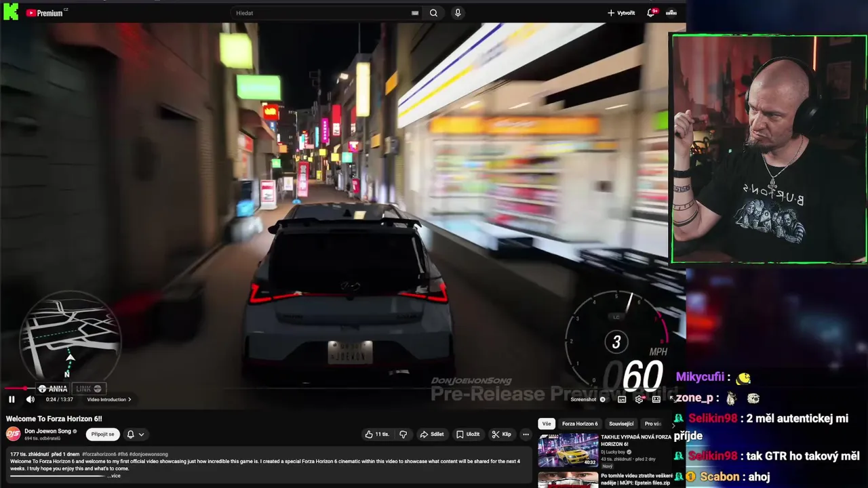
Task: Open the on-screen keyboard icon in the search box
Action: (415, 13)
